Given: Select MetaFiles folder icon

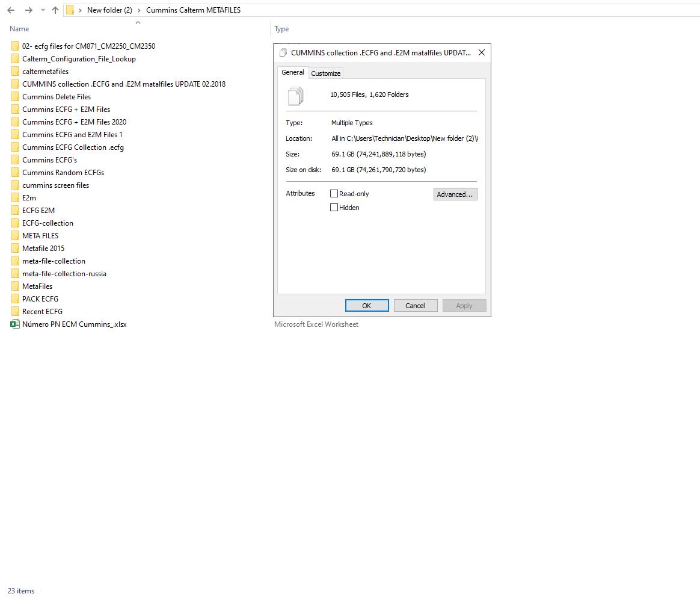Looking at the screenshot, I should click(x=14, y=286).
